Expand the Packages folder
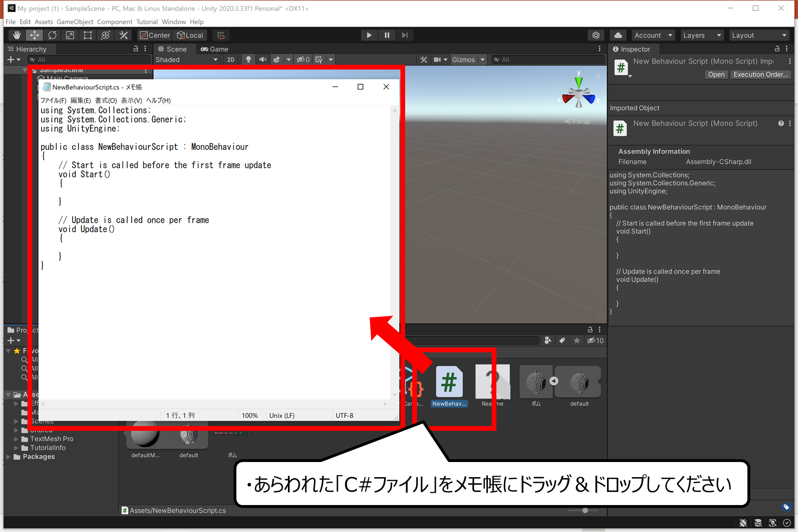798x532 pixels. 9,457
